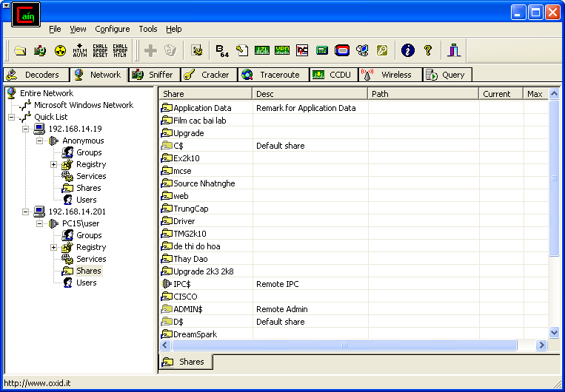Sort by the Share column header

pyautogui.click(x=205, y=94)
